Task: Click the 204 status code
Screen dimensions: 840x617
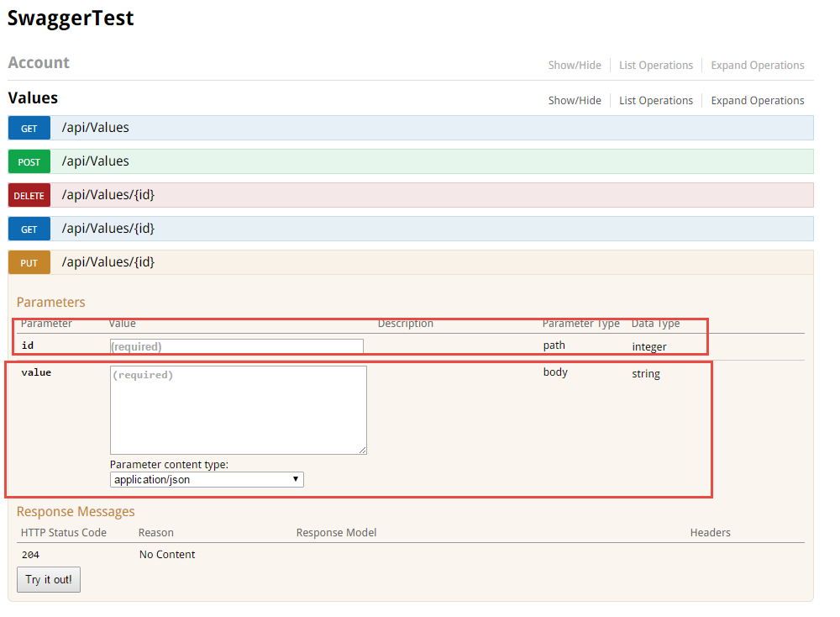Action: pos(30,555)
